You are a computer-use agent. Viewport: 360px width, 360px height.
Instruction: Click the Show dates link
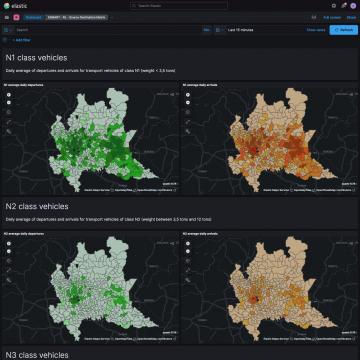[316, 30]
